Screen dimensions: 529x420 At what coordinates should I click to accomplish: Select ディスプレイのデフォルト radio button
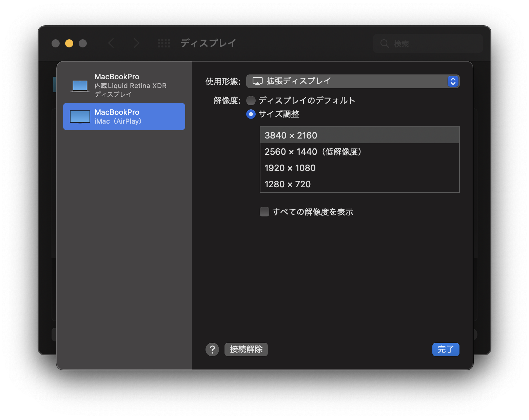coord(251,101)
